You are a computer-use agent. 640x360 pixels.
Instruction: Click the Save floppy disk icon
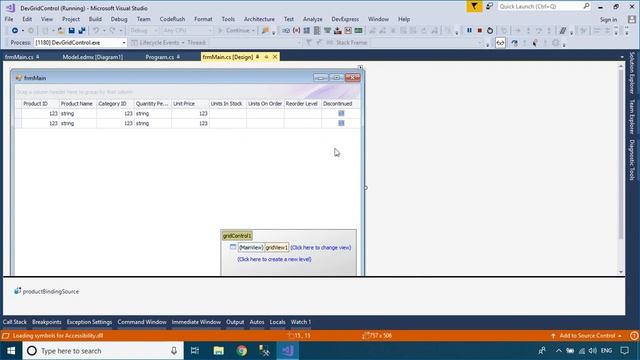pos(71,31)
